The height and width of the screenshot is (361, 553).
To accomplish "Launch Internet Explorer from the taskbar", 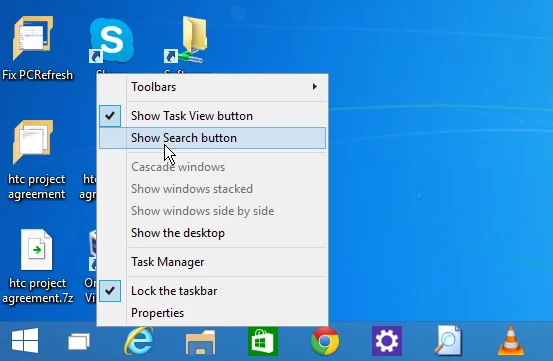I will [139, 341].
